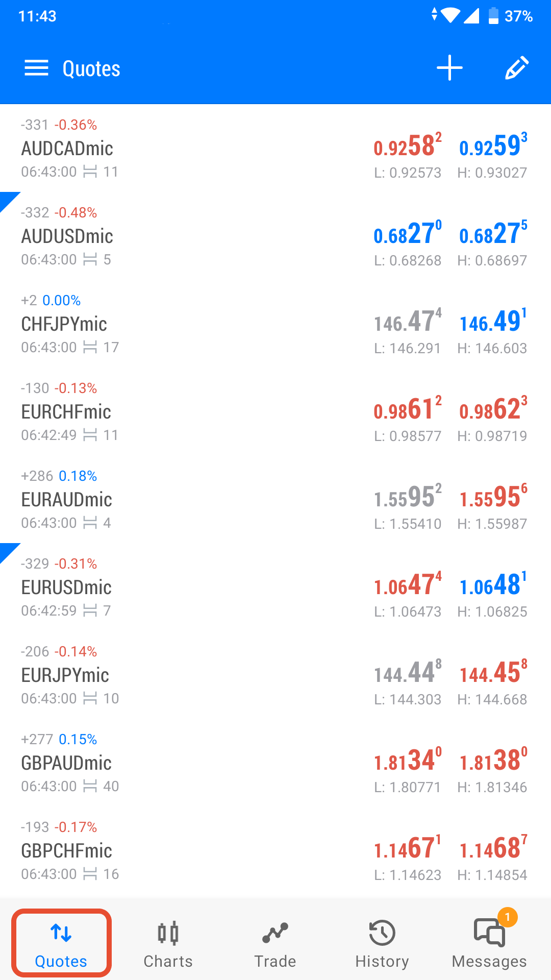Tap the Quotes title in header

(x=91, y=68)
